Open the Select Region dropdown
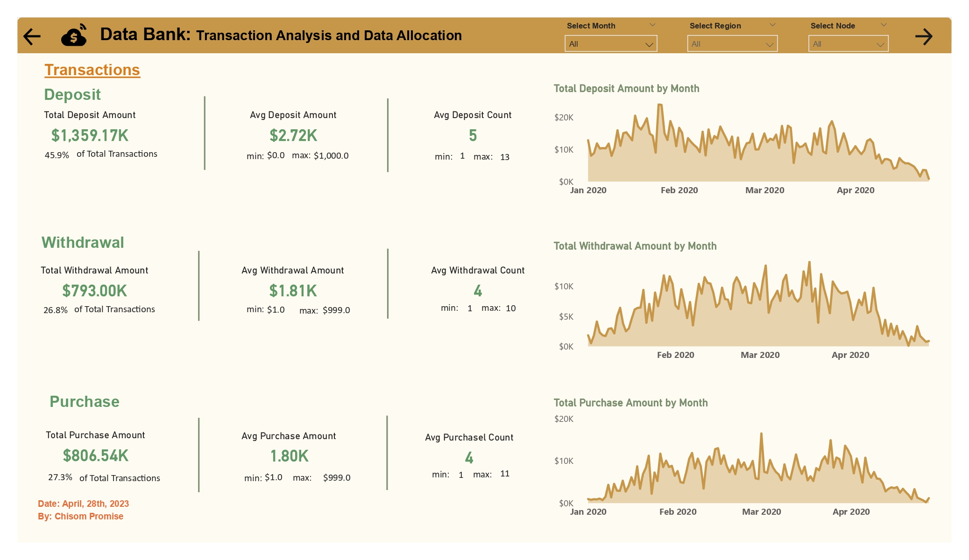The image size is (969, 560). coord(732,44)
